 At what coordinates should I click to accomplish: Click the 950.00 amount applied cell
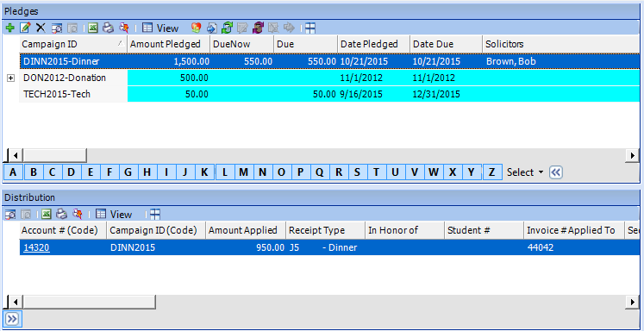246,247
